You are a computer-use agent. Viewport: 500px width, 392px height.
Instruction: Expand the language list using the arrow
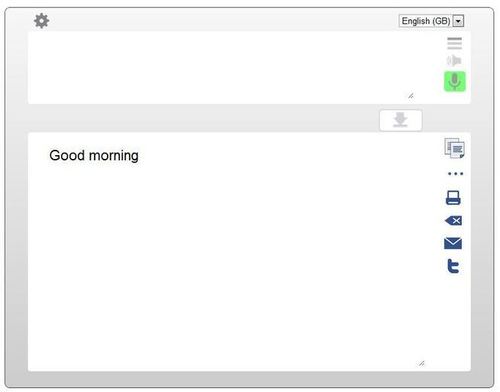pyautogui.click(x=458, y=21)
